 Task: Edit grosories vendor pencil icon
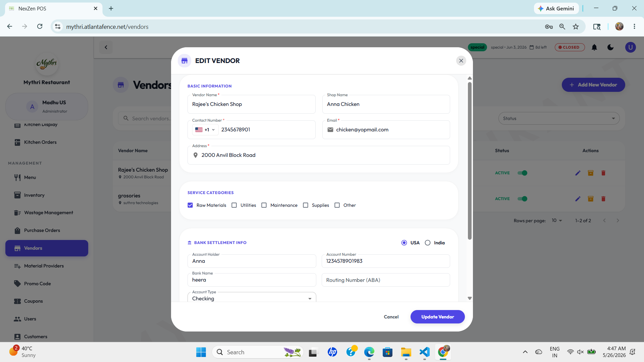point(578,199)
